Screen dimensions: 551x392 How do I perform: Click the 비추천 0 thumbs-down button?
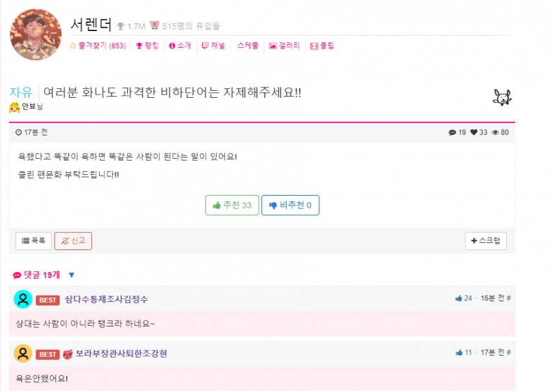pos(290,205)
